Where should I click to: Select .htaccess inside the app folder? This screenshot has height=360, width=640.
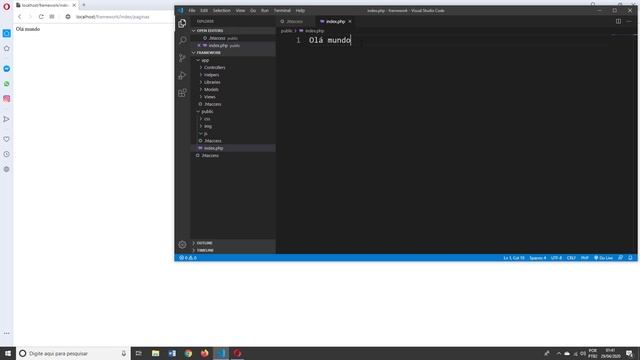[x=233, y=104]
